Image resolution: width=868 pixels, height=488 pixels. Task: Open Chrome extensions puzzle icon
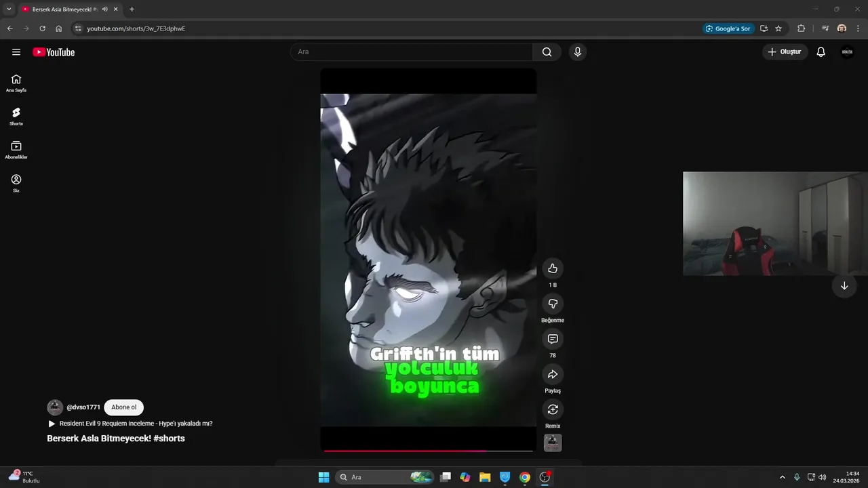click(802, 28)
